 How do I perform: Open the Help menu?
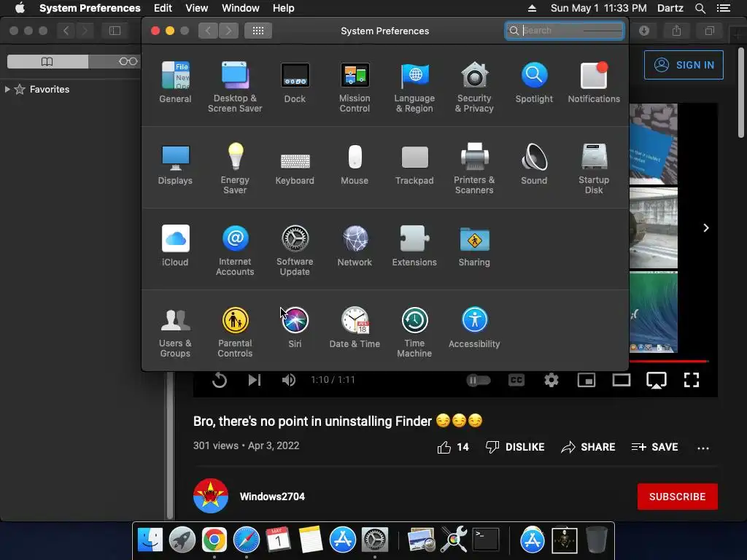284,8
